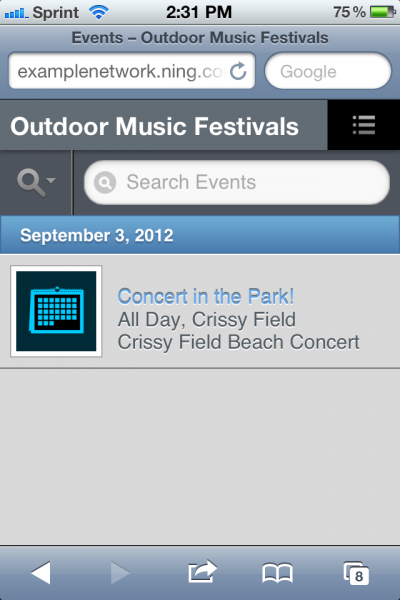
Task: Tap the Safari forward arrow
Action: pos(120,573)
